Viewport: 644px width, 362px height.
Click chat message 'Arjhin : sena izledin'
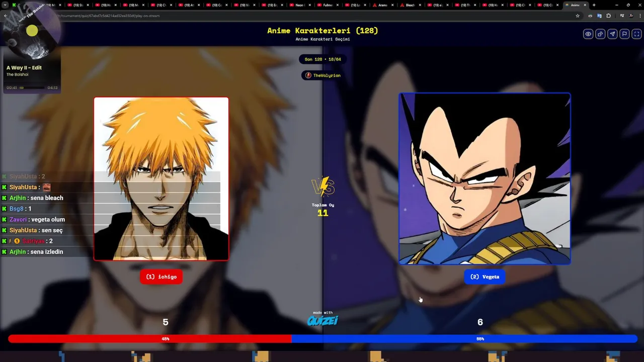pos(33,252)
